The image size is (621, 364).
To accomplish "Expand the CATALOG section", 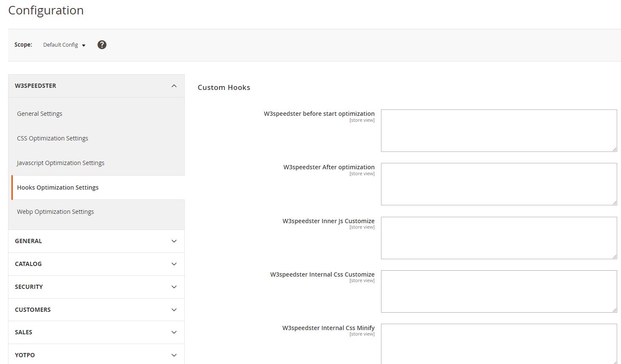I will click(x=96, y=264).
